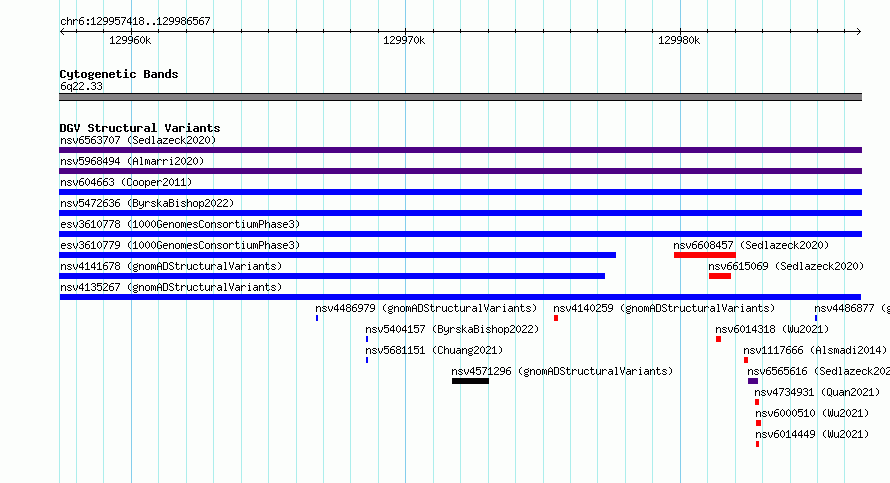The height and width of the screenshot is (483, 890).
Task: Click the red marker under nsv4140259
Action: 556,318
